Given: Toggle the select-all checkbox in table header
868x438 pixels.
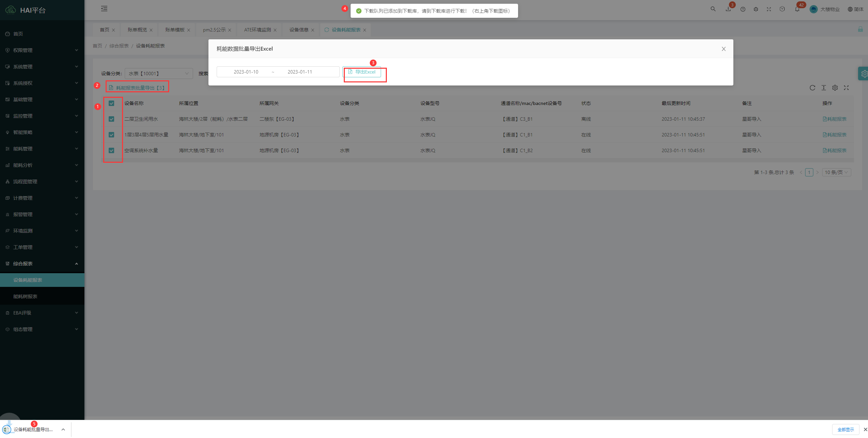Looking at the screenshot, I should [x=111, y=103].
